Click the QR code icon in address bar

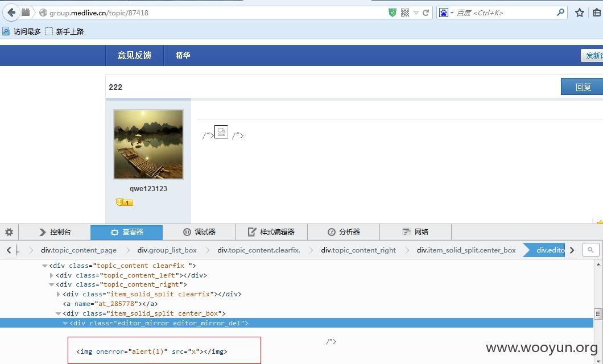coord(404,13)
